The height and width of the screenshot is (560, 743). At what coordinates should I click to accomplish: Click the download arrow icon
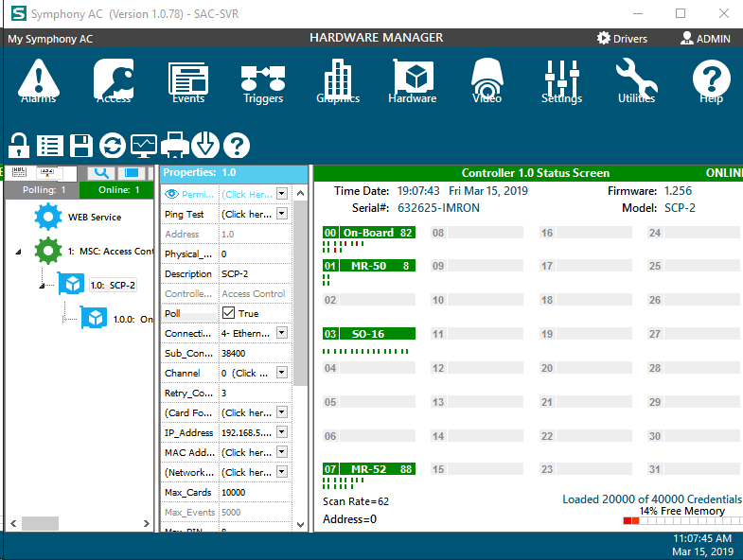point(205,145)
